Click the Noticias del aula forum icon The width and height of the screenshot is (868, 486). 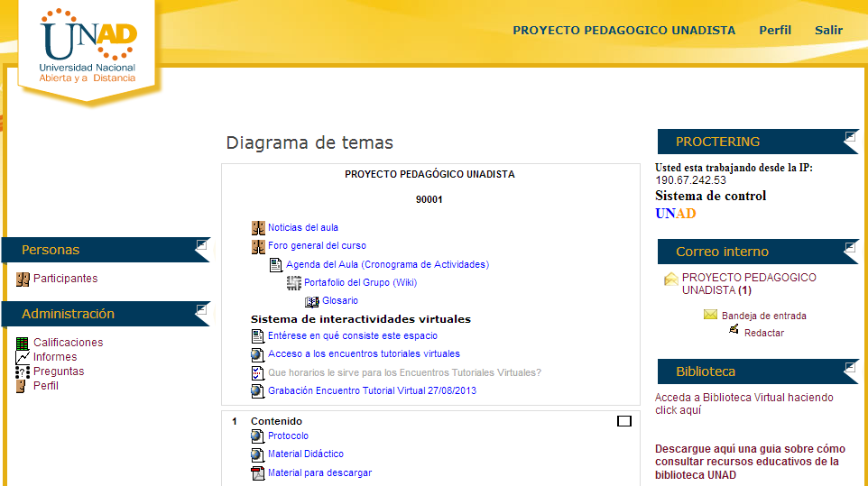258,228
